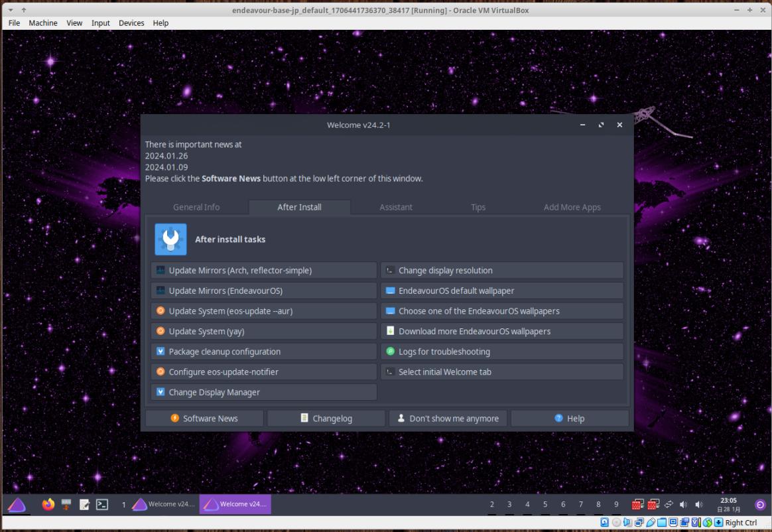Open the VirtualBox File menu
The height and width of the screenshot is (532, 772).
15,23
